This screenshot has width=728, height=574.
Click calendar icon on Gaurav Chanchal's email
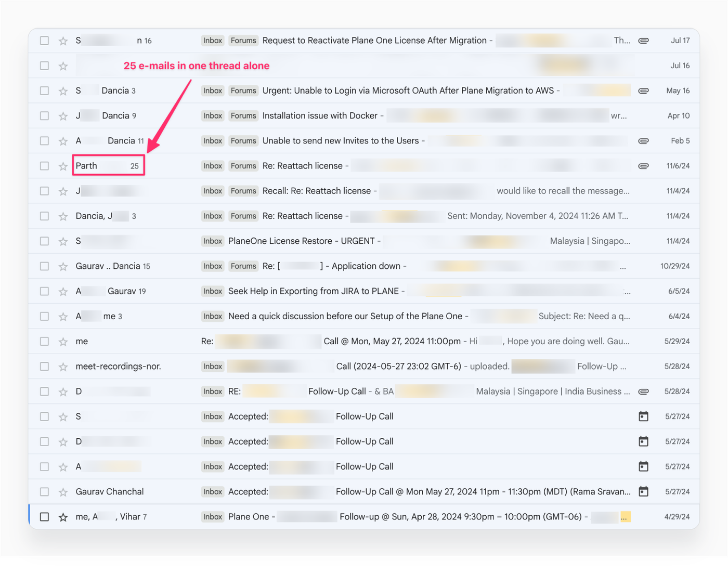(x=643, y=491)
